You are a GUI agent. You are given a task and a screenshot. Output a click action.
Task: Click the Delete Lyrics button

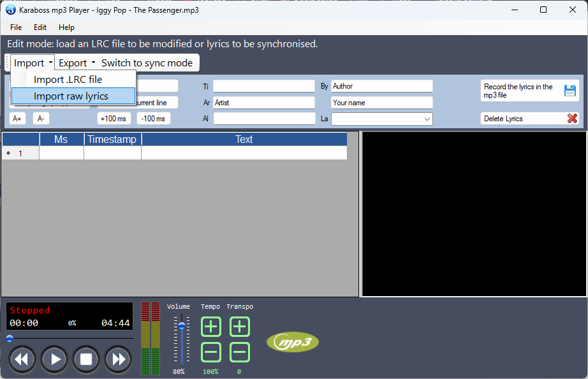pyautogui.click(x=529, y=119)
